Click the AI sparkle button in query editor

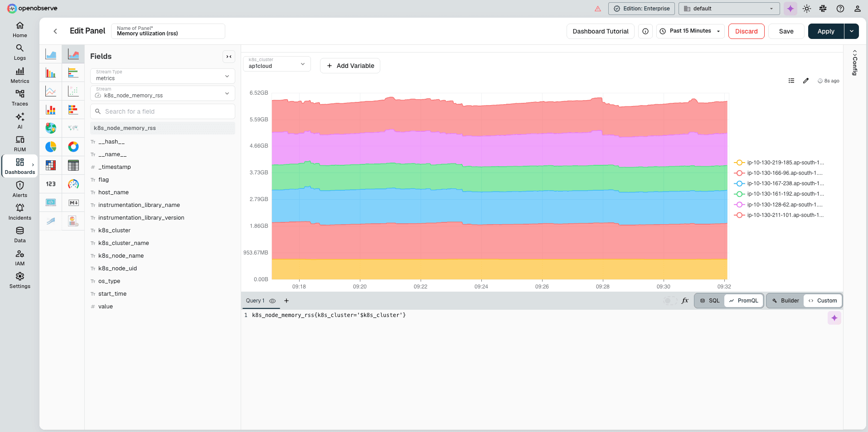(x=834, y=318)
